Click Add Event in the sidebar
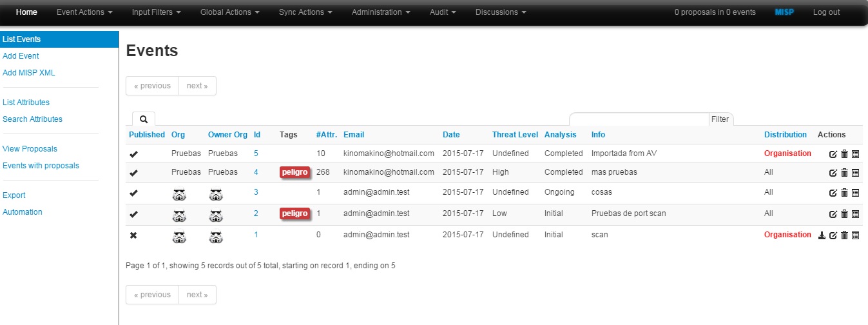Viewport: 868px width, 325px height. (x=21, y=56)
